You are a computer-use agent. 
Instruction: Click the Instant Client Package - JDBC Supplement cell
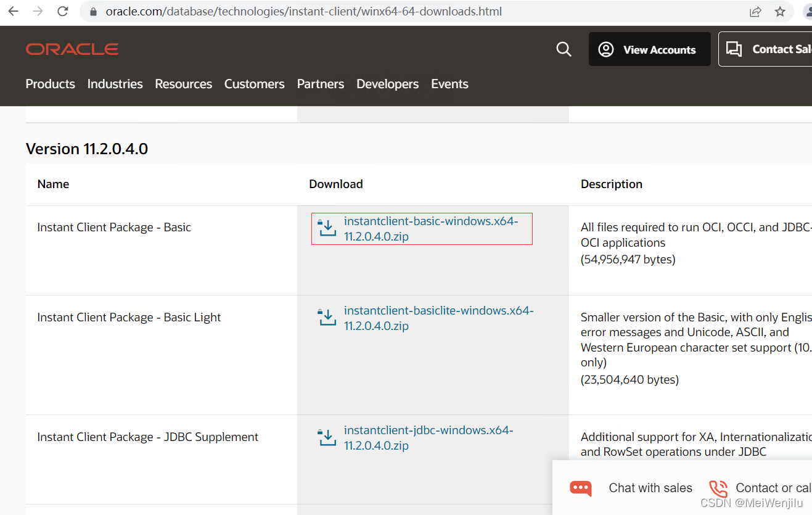147,437
